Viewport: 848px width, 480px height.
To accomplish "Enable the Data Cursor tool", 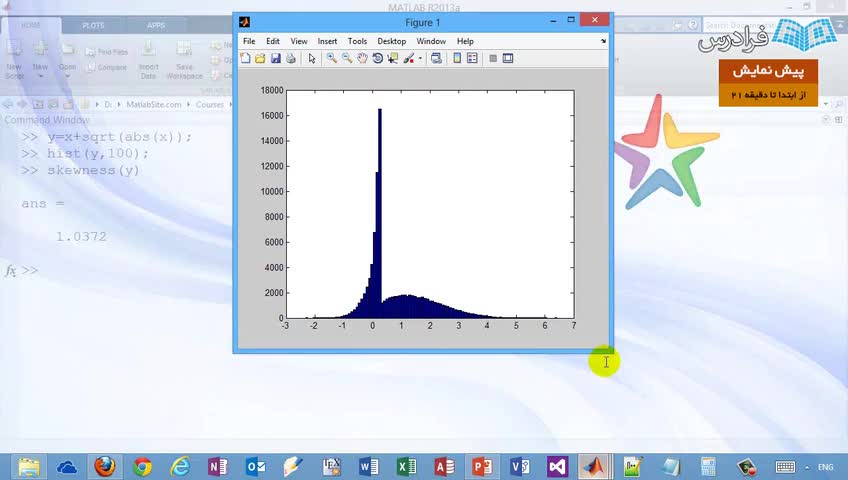I will [393, 58].
